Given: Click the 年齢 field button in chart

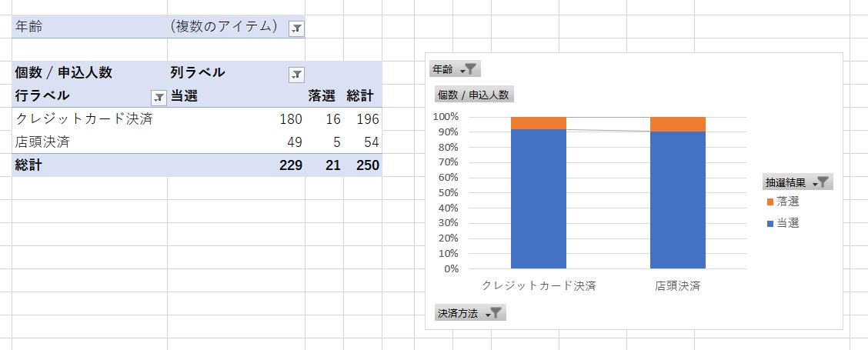Looking at the screenshot, I should [x=455, y=69].
